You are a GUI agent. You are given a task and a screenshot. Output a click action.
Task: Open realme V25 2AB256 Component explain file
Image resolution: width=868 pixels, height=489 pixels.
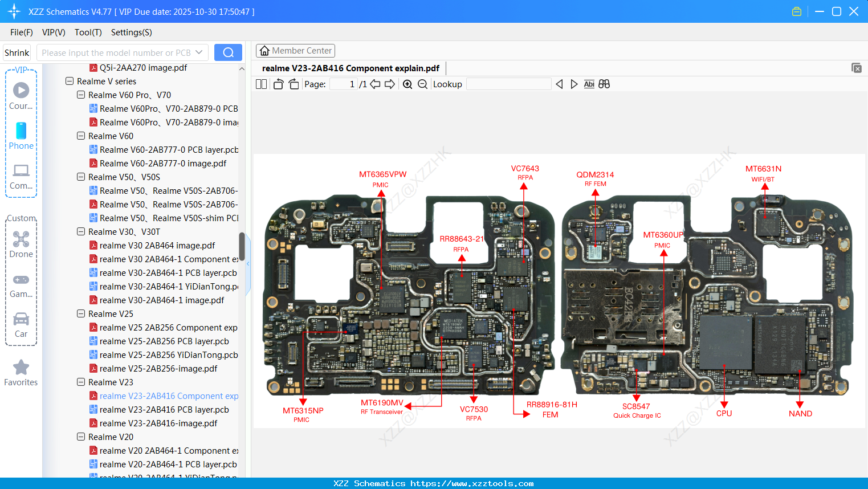(x=164, y=328)
